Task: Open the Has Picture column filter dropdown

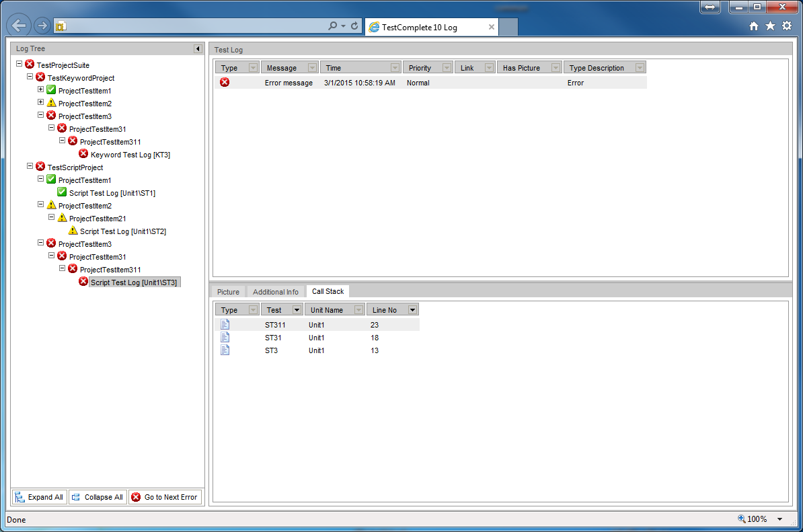Action: tap(555, 67)
